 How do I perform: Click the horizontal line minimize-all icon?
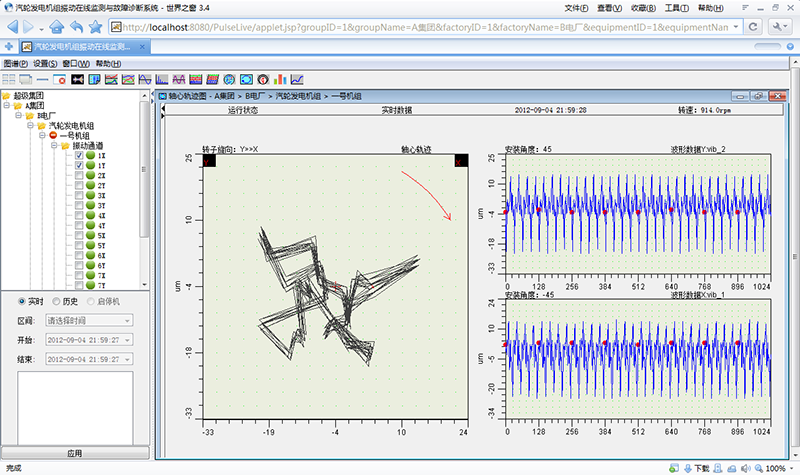(42, 79)
